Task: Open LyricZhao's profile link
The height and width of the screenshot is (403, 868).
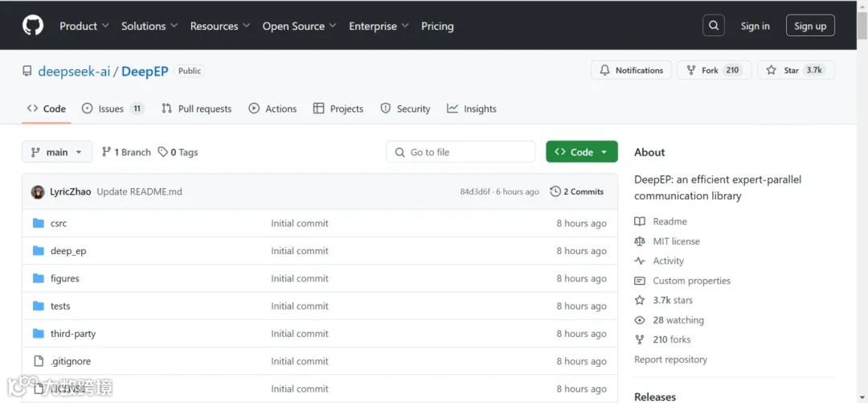Action: point(70,191)
